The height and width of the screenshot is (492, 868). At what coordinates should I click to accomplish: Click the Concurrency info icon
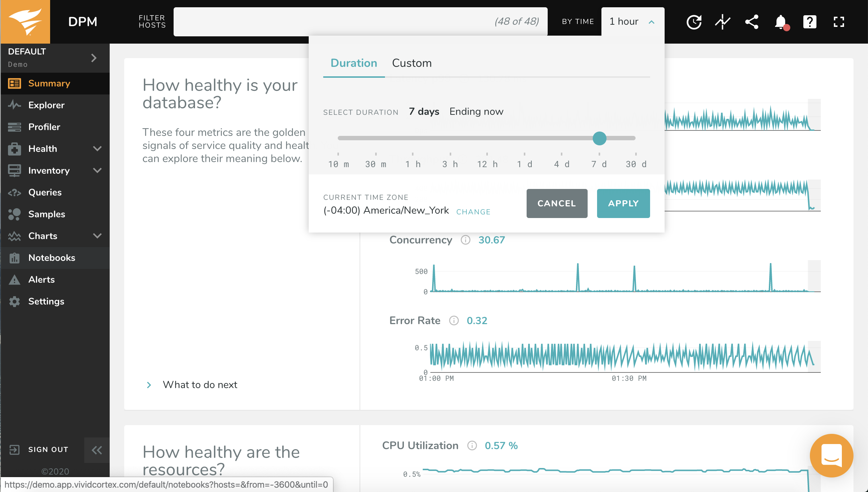tap(466, 240)
